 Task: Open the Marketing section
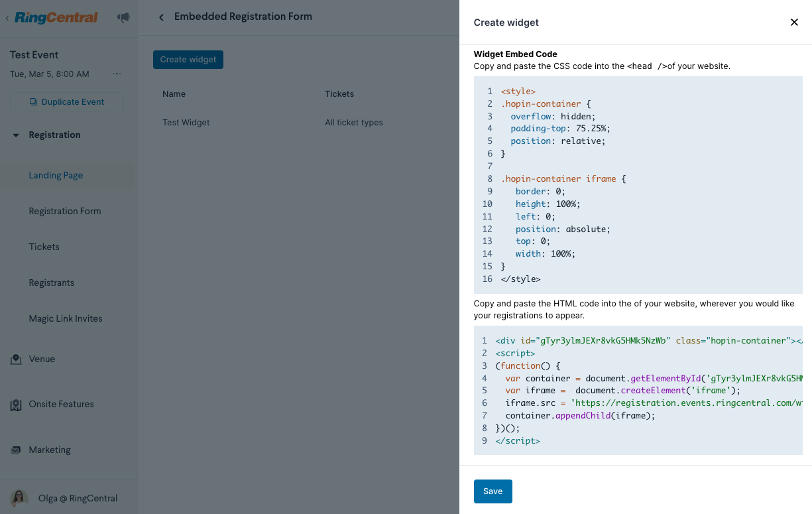tap(50, 450)
